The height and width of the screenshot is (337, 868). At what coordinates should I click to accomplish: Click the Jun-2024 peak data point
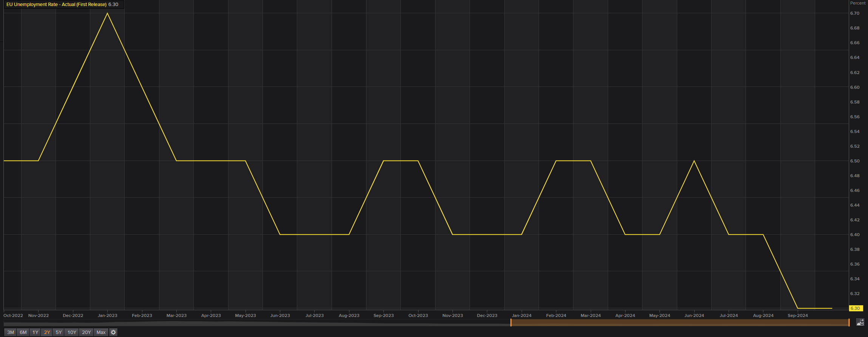tap(694, 161)
